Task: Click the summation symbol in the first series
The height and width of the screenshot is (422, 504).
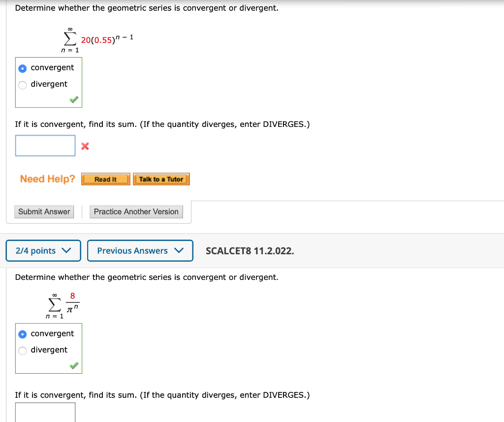Action: click(69, 39)
